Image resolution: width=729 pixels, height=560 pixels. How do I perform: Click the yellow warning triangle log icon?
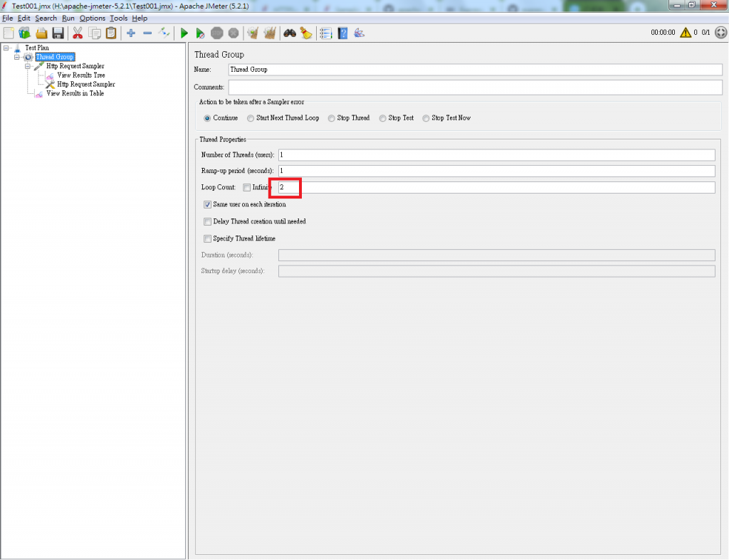(686, 33)
